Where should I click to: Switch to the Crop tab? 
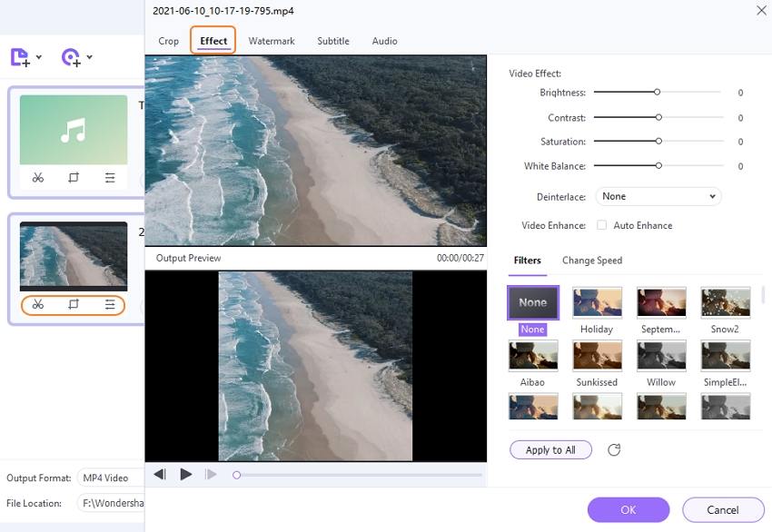point(168,41)
